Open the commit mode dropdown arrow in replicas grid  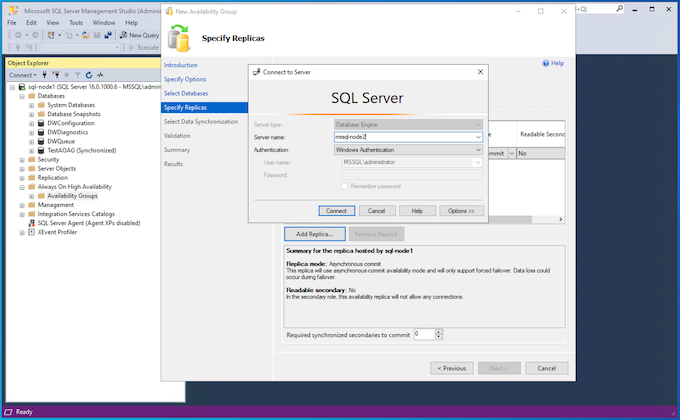coord(512,153)
